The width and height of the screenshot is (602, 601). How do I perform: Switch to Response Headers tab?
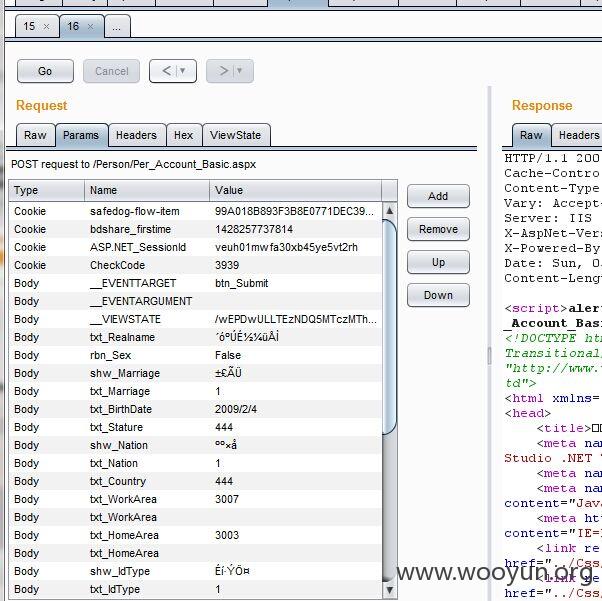coord(577,135)
